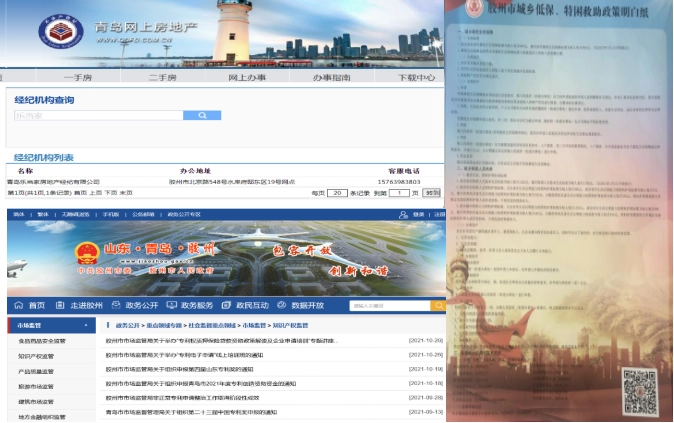The height and width of the screenshot is (423, 674).
Task: Click 简体 link in top blue bar
Action: tap(19, 215)
